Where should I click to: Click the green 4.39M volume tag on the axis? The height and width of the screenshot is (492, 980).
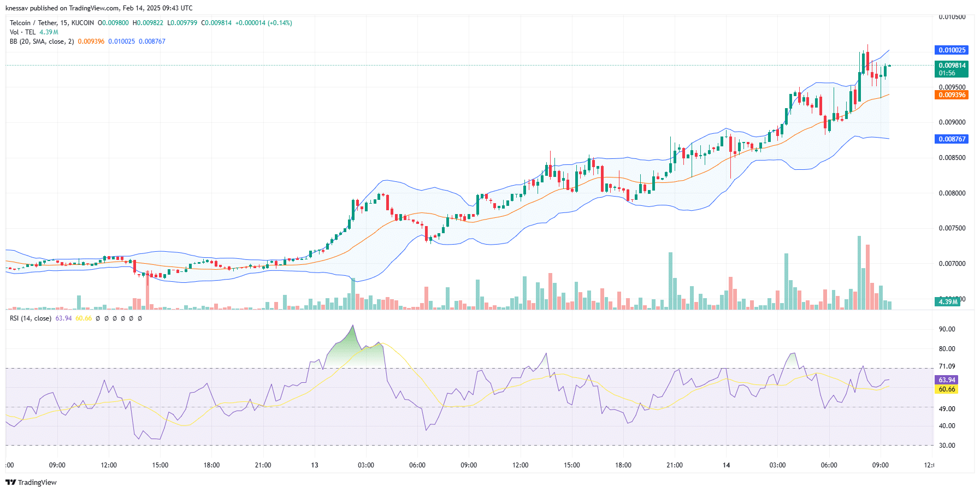(x=947, y=302)
